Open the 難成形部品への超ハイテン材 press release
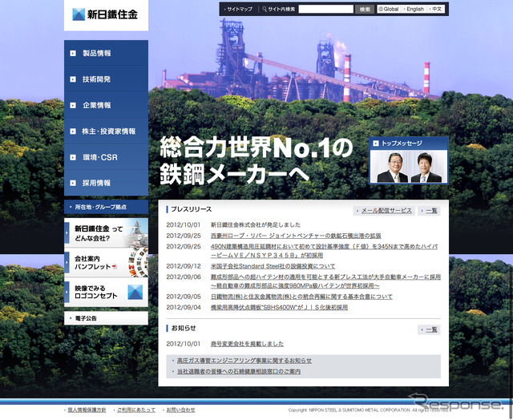Viewport: 513px width, 420px height. 325,281
